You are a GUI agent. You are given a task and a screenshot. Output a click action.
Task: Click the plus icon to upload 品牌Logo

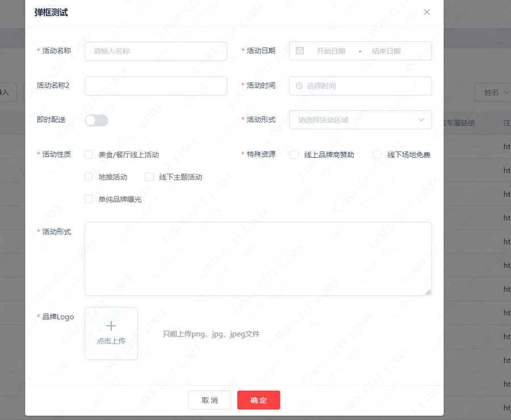pos(111,326)
